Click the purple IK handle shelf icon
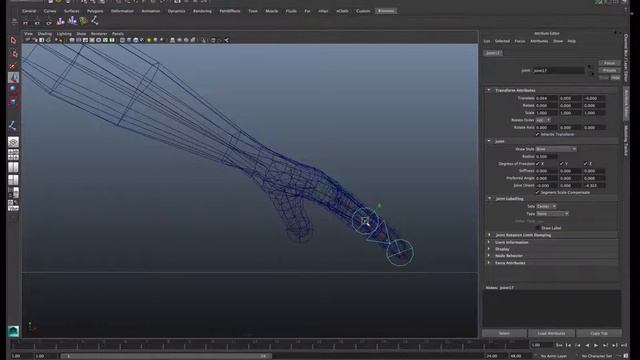Image resolution: width=640 pixels, height=360 pixels. (61, 21)
